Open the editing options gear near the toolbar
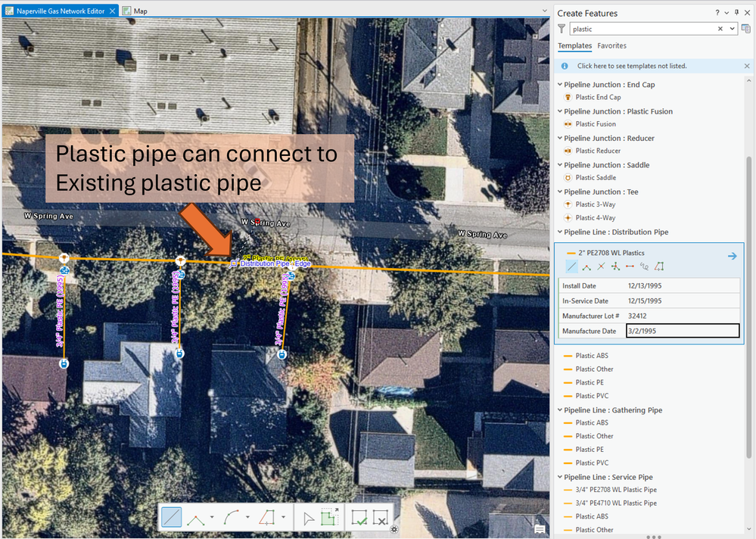The width and height of the screenshot is (756, 539). (394, 531)
